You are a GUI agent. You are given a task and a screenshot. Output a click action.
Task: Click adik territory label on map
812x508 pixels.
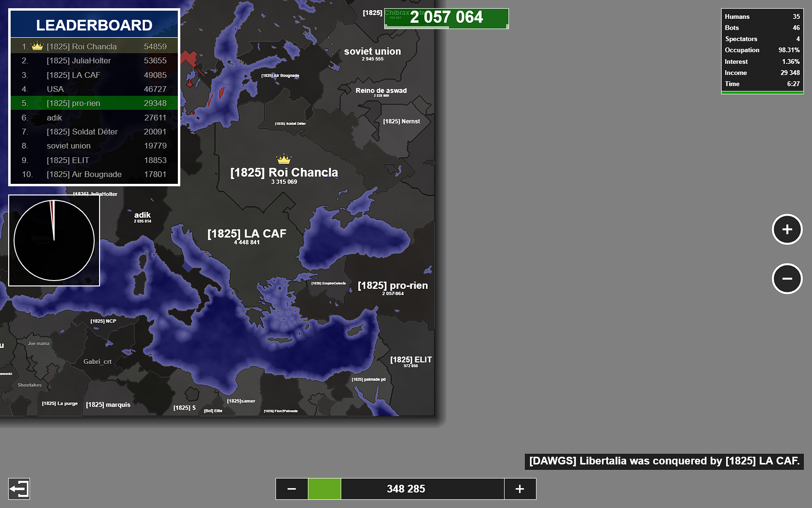(x=143, y=215)
